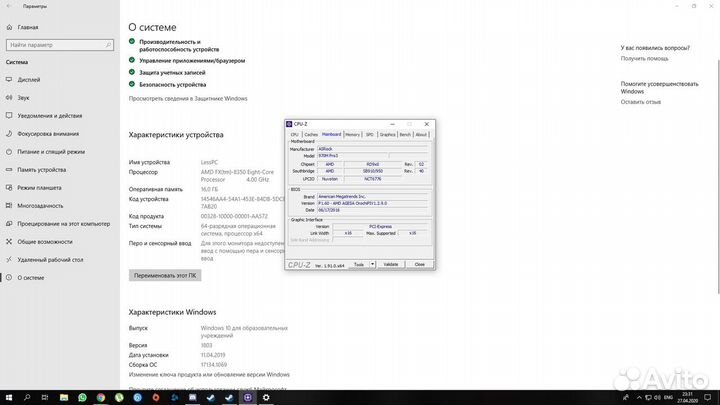
Task: Open Дисплей settings page
Action: pyautogui.click(x=29, y=79)
